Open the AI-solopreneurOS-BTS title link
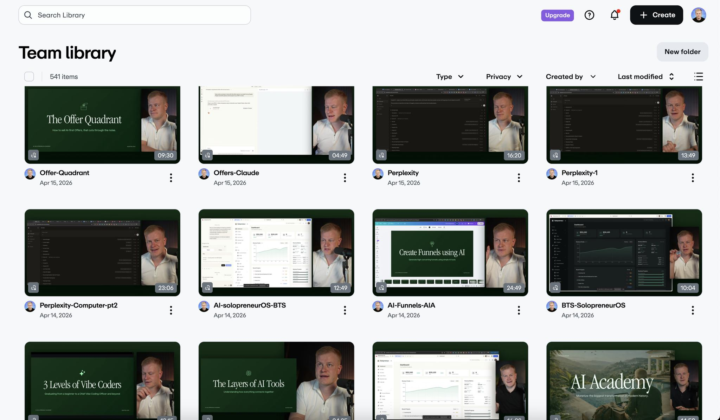This screenshot has width=720, height=420. [250, 305]
